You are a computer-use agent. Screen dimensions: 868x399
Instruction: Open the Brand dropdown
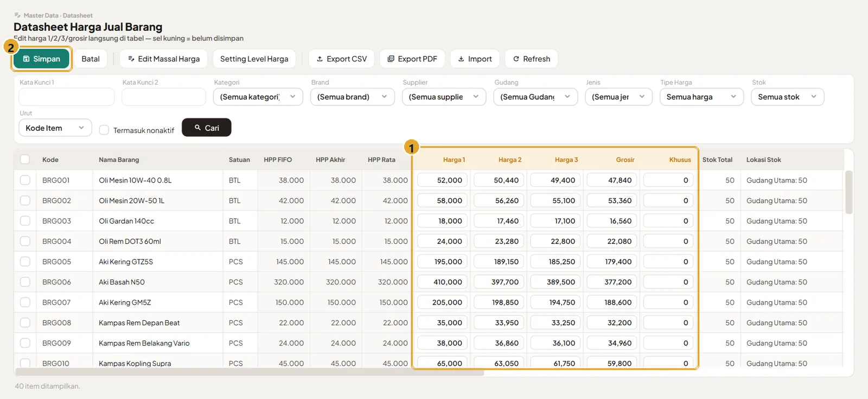(353, 97)
